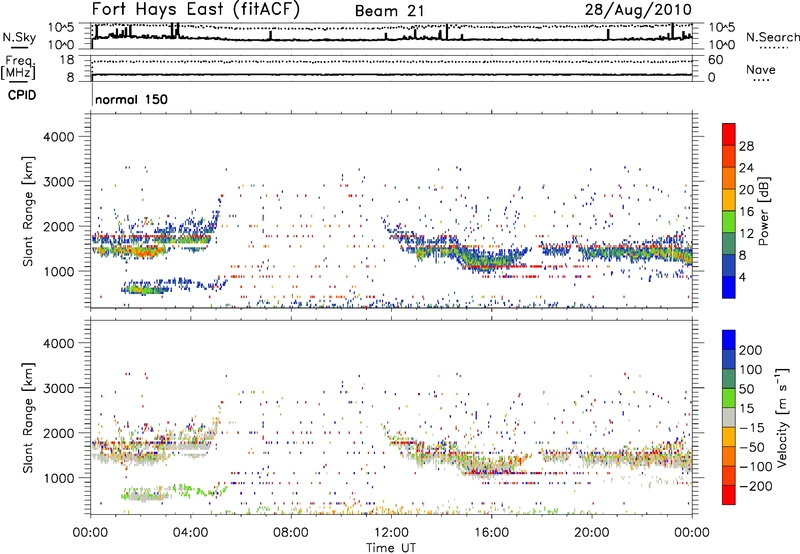800x554 pixels.
Task: Pick the light green segment of Velocity colorbar
Action: [729, 398]
